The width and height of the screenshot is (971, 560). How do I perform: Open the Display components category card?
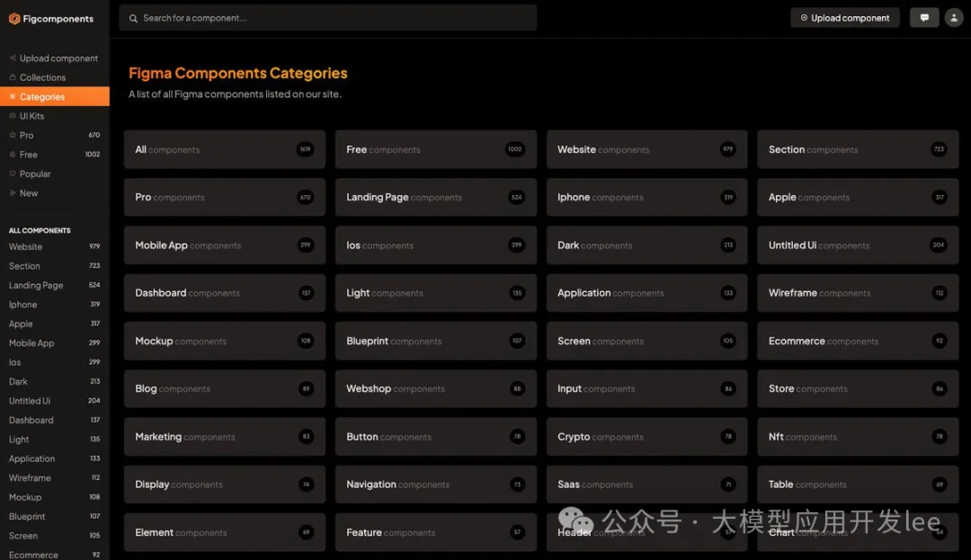tap(224, 484)
